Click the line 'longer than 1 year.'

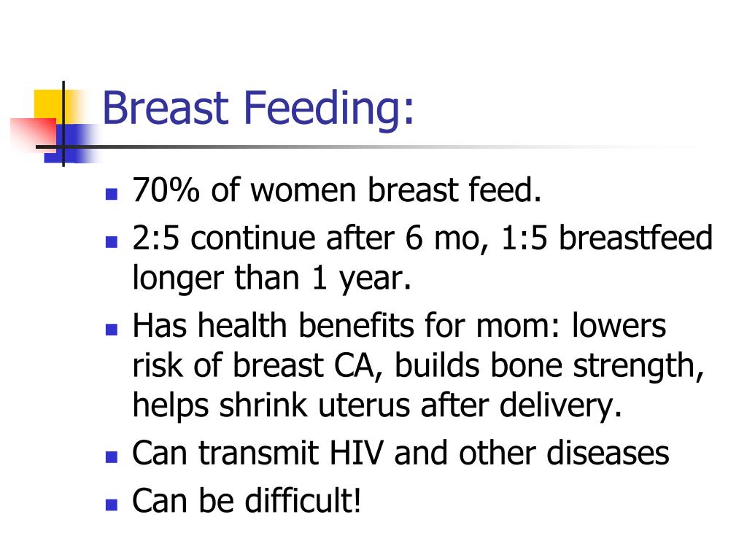pos(271,278)
